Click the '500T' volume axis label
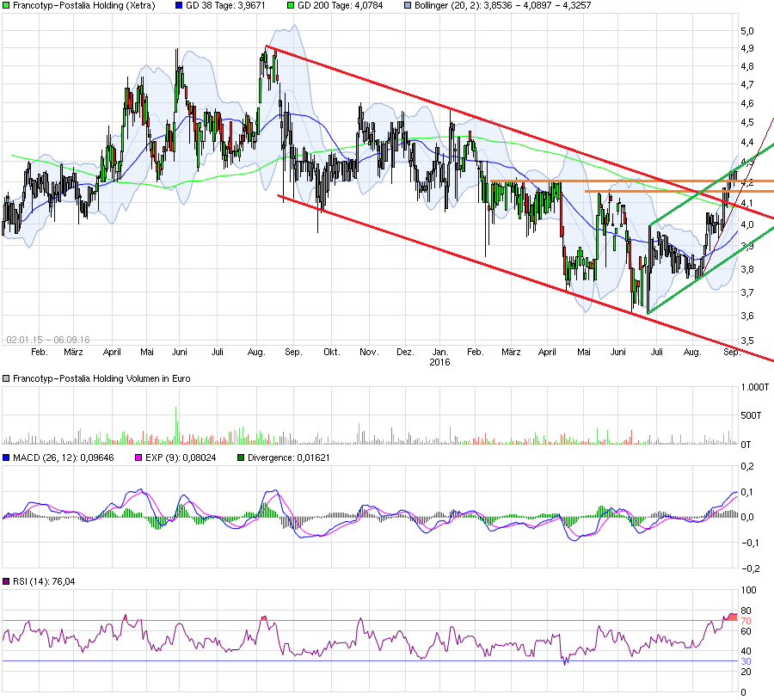Screen dimensions: 774x700 752,415
